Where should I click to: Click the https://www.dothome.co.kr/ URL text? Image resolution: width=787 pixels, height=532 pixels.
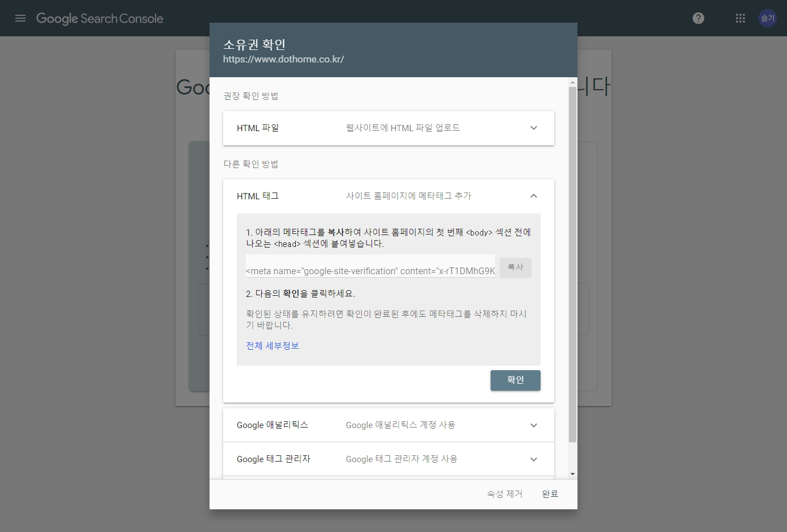pyautogui.click(x=283, y=59)
